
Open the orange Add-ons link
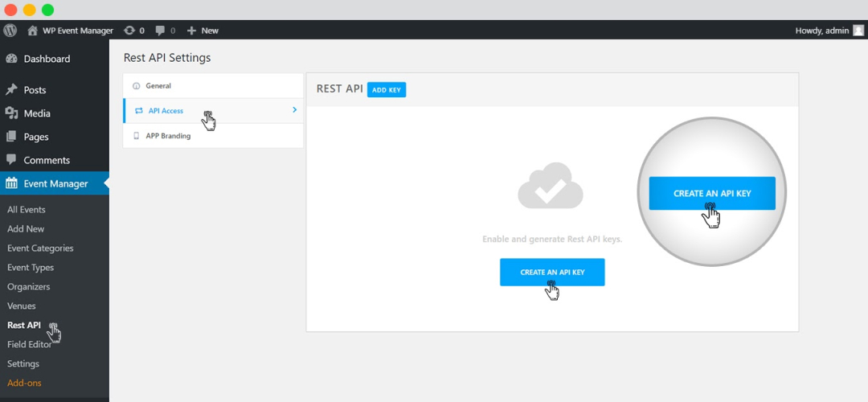click(24, 383)
